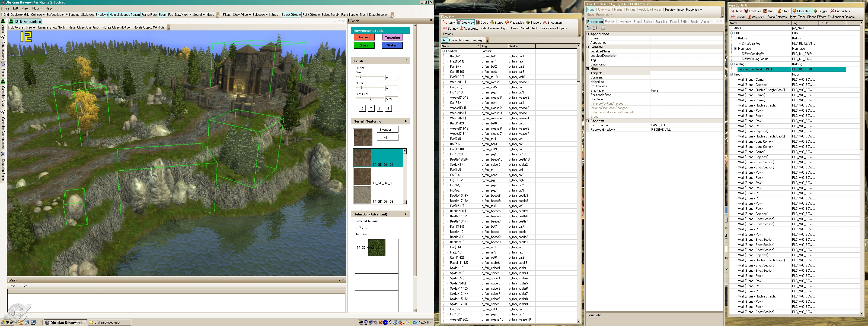
Task: Show Waypoints in Area Contents panel
Action: coord(756,17)
